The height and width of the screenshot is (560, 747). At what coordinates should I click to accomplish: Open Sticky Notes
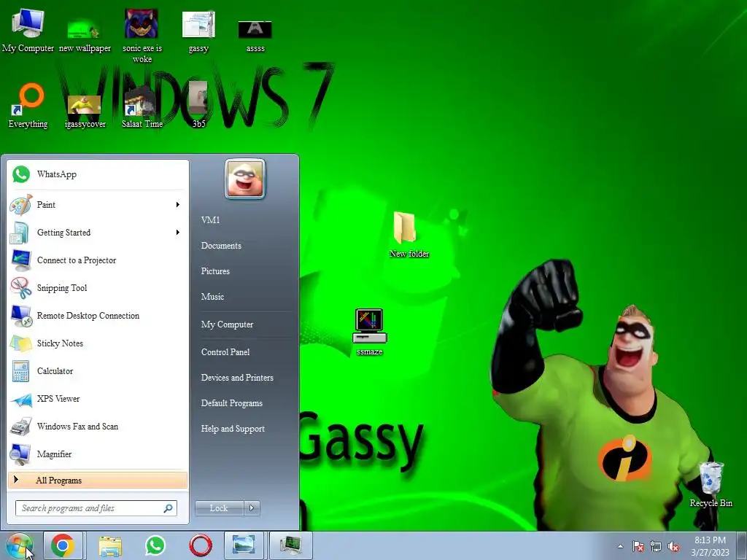click(97, 343)
